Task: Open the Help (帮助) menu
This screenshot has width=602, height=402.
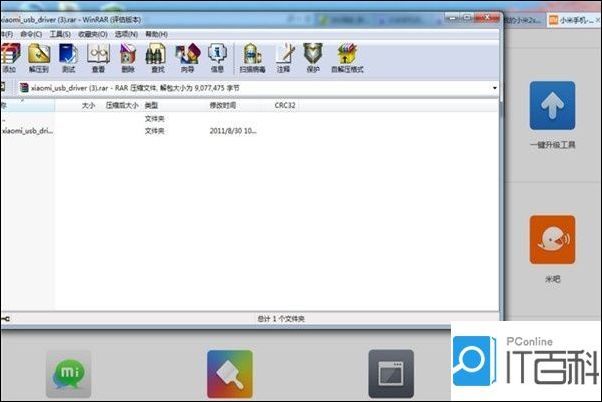Action: 156,34
